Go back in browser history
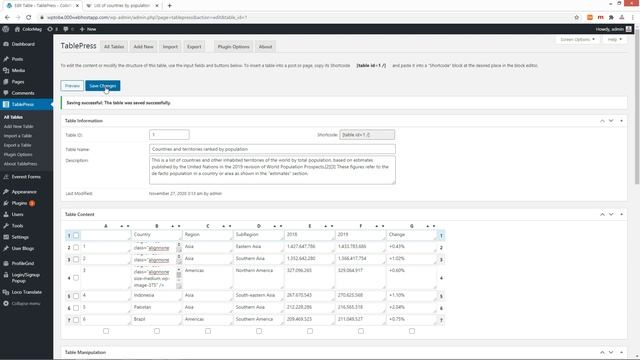 click(x=7, y=18)
